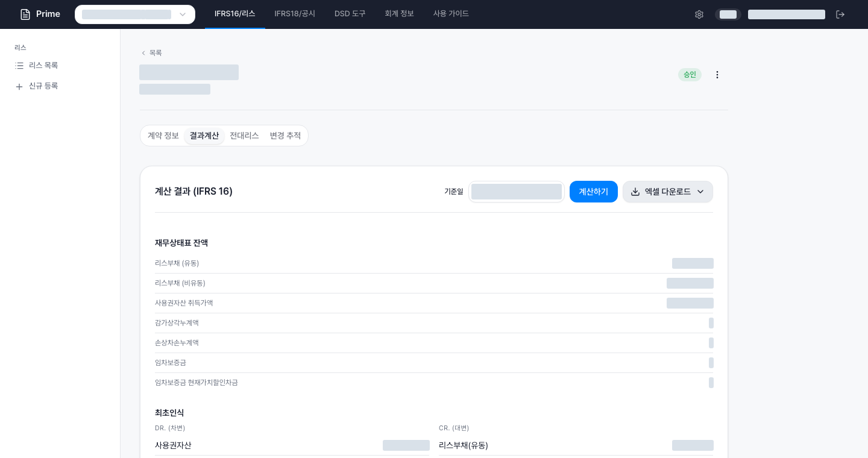Click the 리스부채 (비유동) row label
The width and height of the screenshot is (868, 458).
pyautogui.click(x=180, y=283)
